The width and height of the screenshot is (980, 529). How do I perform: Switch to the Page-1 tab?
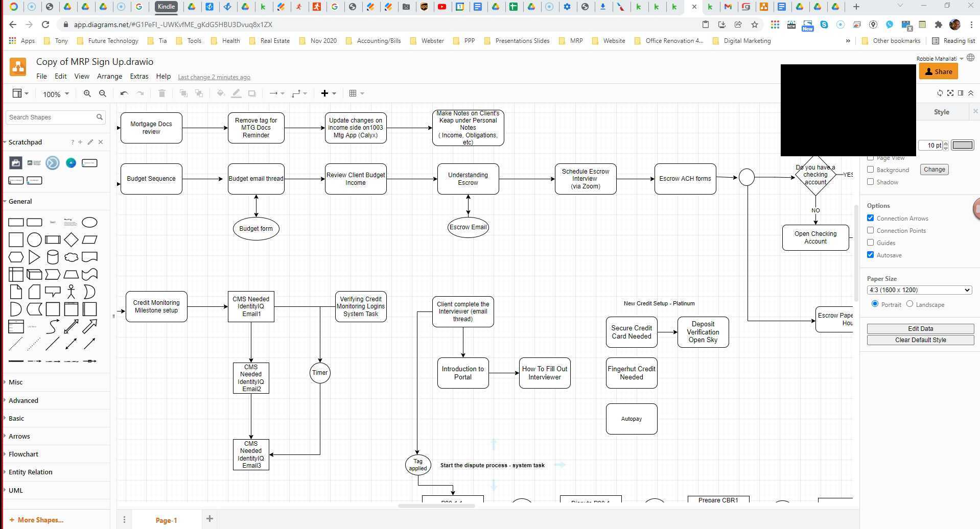tap(167, 520)
